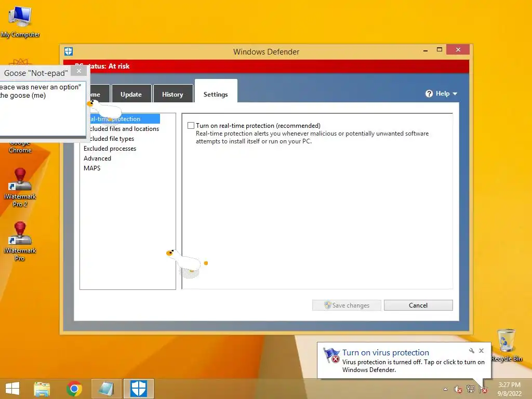
Task: Close the Windows Defender window
Action: coord(458,49)
